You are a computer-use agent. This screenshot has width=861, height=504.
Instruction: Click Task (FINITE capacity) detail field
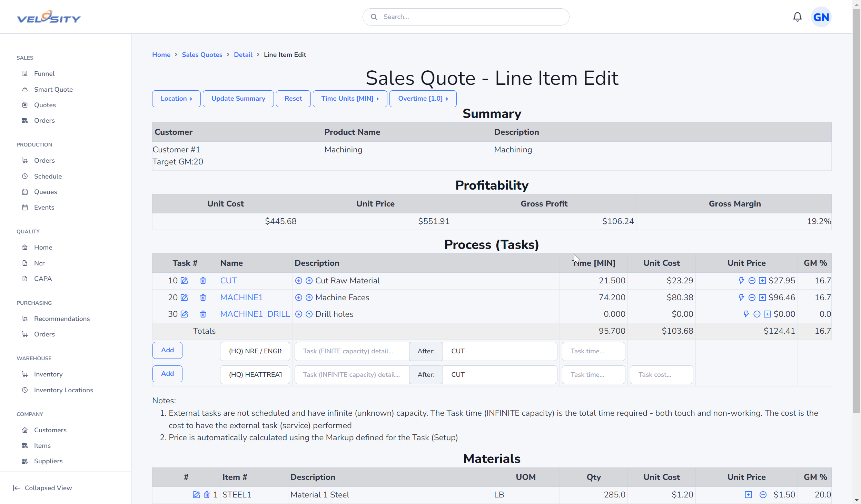[x=352, y=351]
